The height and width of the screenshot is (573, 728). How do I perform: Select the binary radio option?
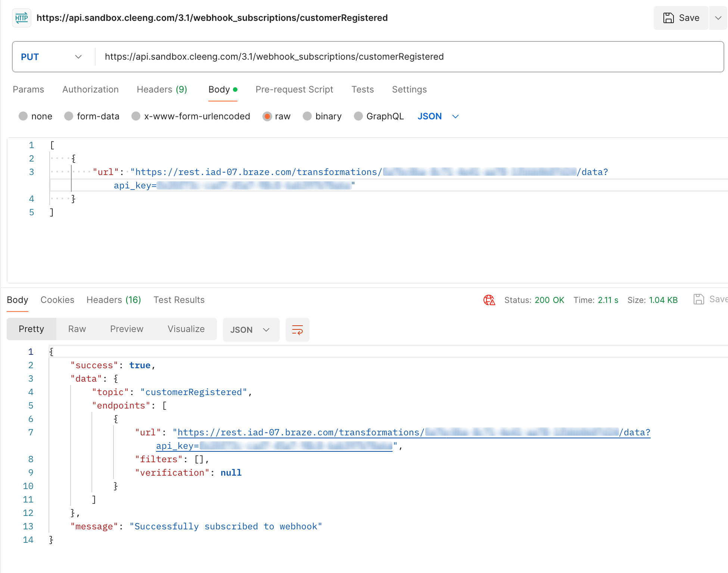(x=307, y=116)
